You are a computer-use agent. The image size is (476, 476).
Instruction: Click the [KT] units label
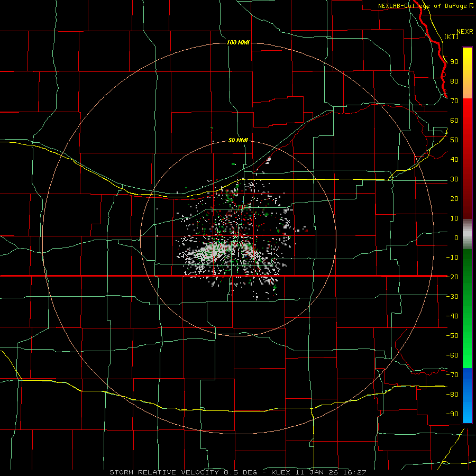coord(452,36)
